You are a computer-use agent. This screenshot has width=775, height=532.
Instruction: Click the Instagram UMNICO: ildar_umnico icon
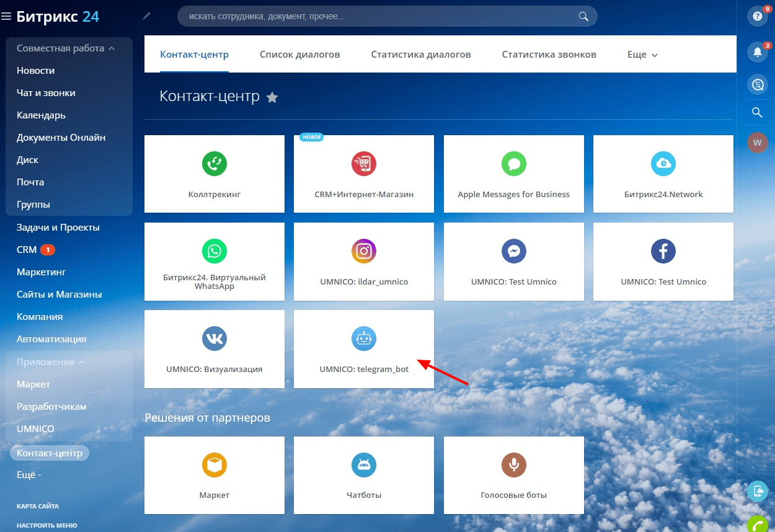[364, 251]
